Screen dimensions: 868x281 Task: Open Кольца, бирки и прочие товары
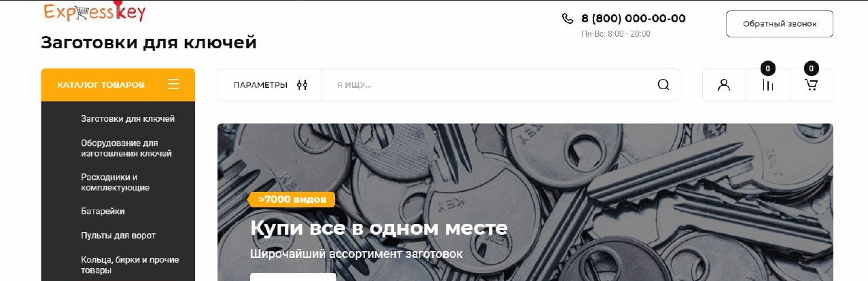coord(130,265)
